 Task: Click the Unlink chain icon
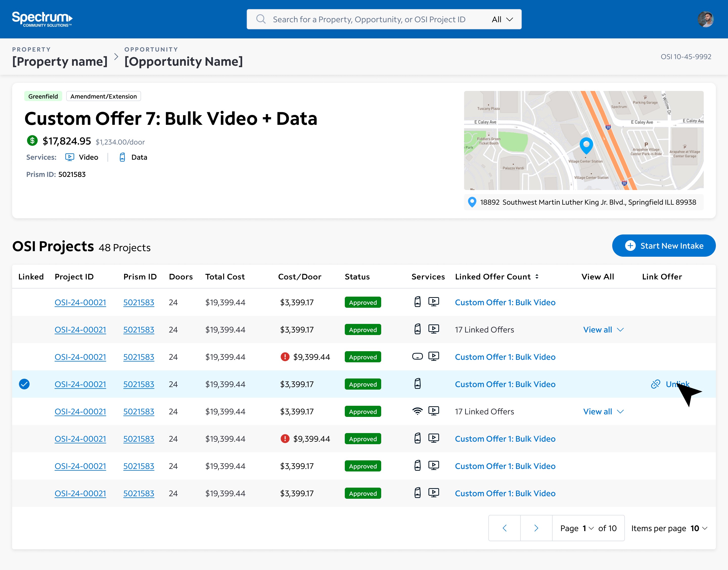(655, 384)
